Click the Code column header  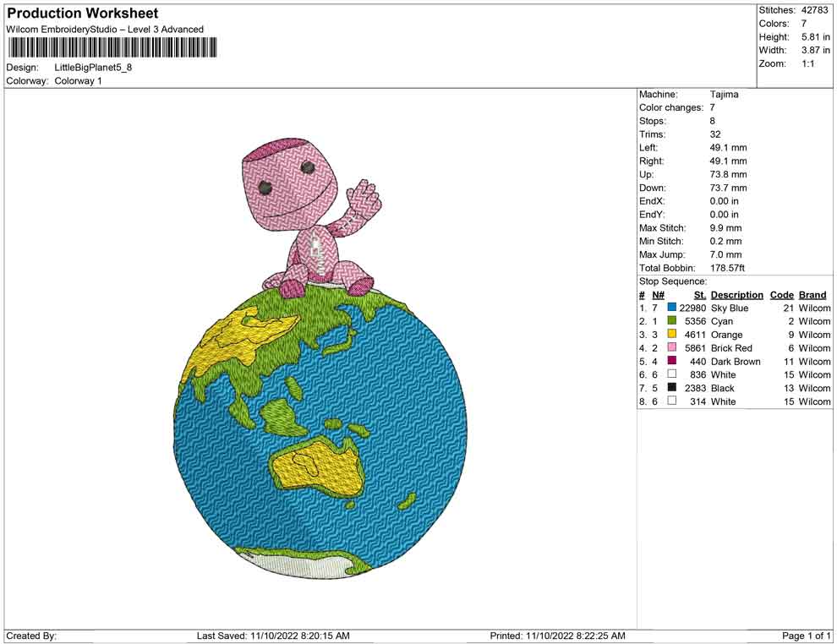tap(781, 295)
